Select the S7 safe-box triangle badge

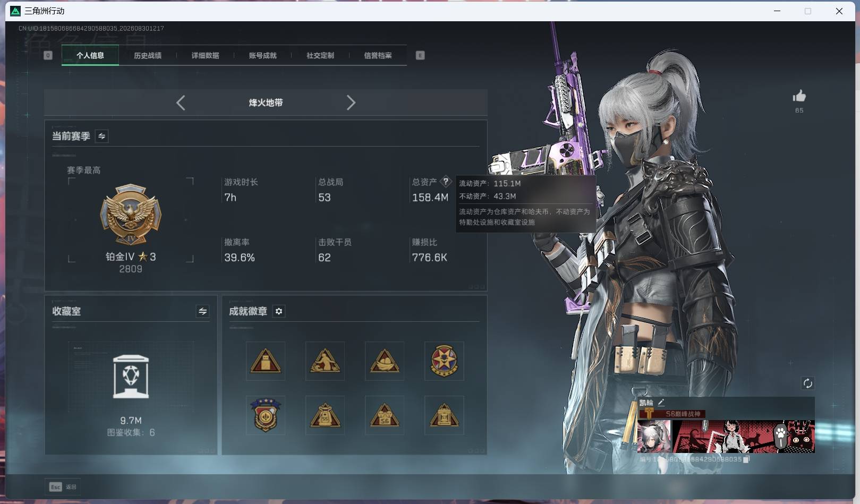click(444, 415)
